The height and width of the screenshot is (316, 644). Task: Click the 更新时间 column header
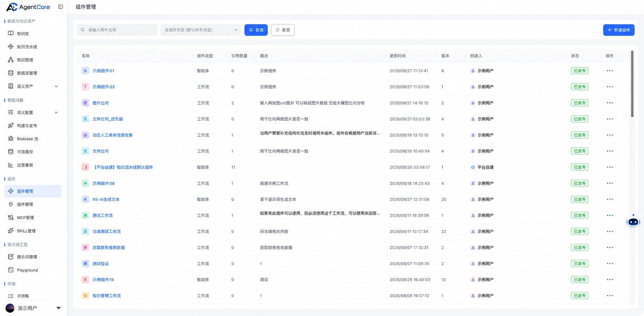(398, 56)
